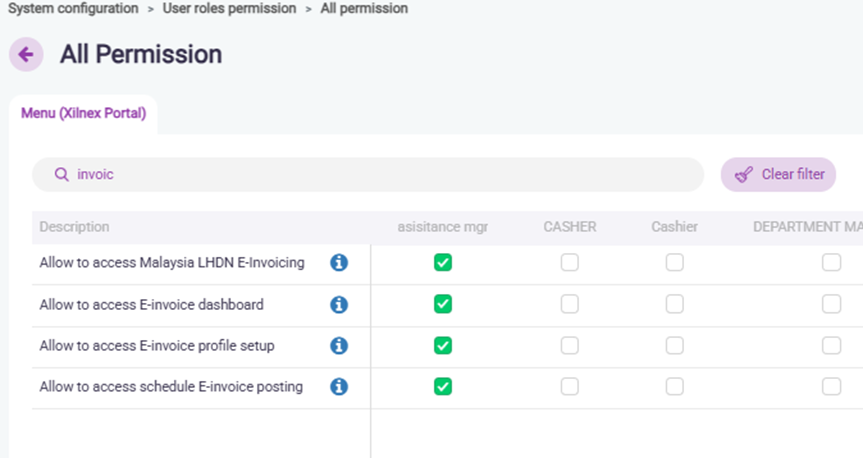Open info icon for E-invoice dashboard
The image size is (863, 458).
[339, 304]
